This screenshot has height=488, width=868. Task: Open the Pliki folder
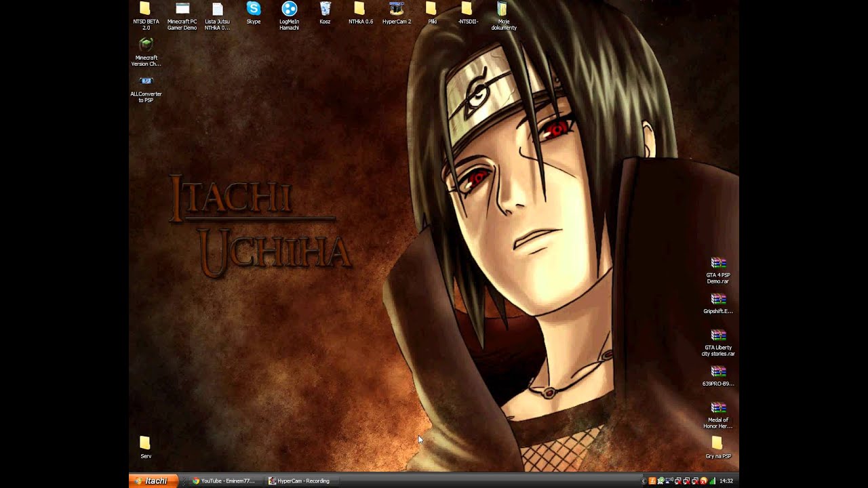(x=432, y=14)
